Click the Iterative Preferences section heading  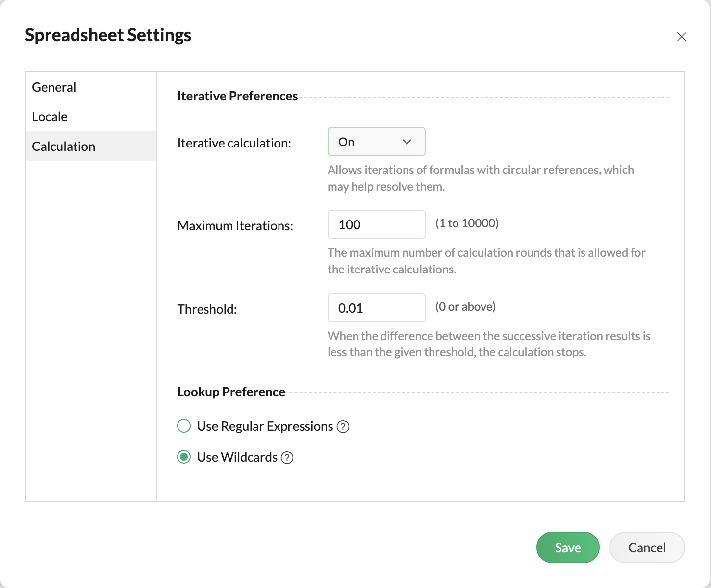(237, 96)
